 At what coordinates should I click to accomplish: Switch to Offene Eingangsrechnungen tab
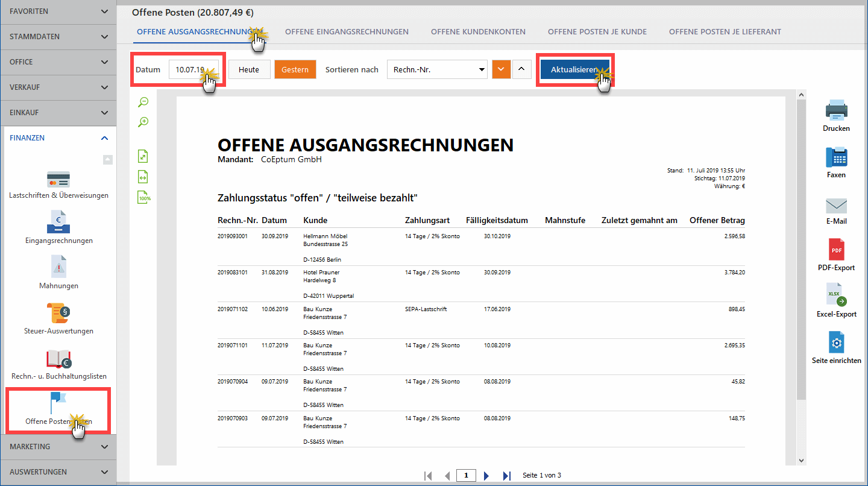347,31
